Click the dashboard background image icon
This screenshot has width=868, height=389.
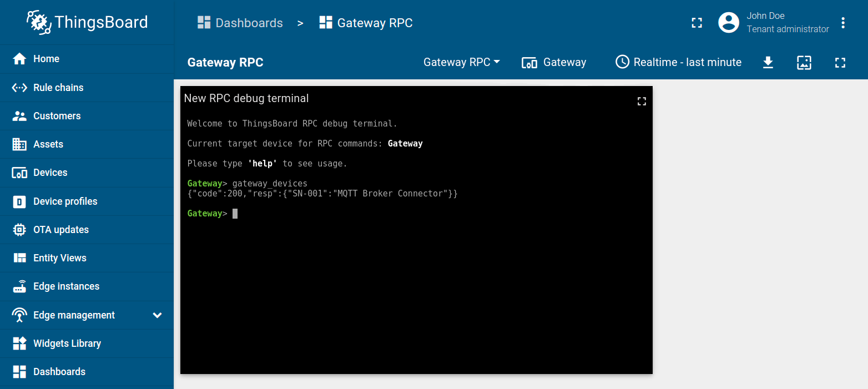tap(804, 62)
